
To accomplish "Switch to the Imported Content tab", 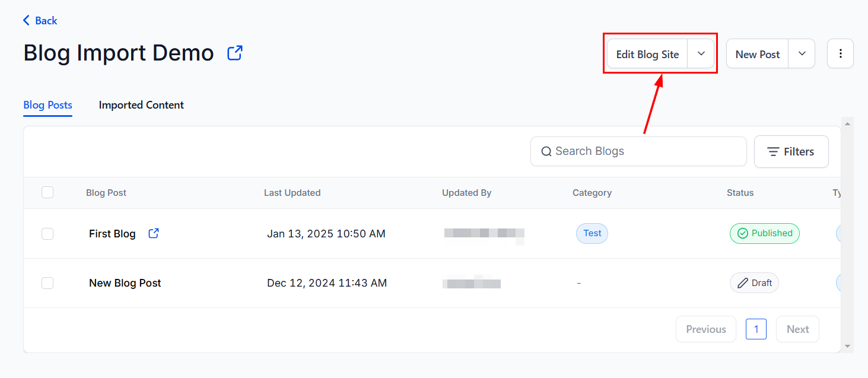I will coord(141,105).
